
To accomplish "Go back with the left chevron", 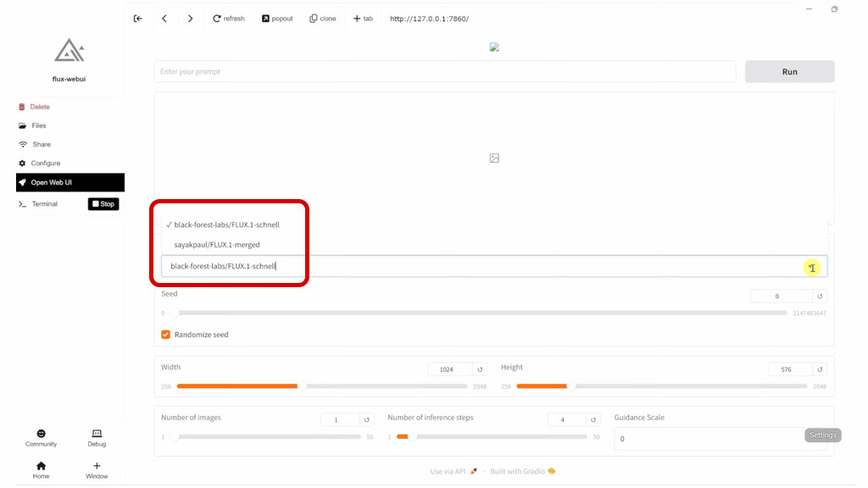I will click(164, 19).
